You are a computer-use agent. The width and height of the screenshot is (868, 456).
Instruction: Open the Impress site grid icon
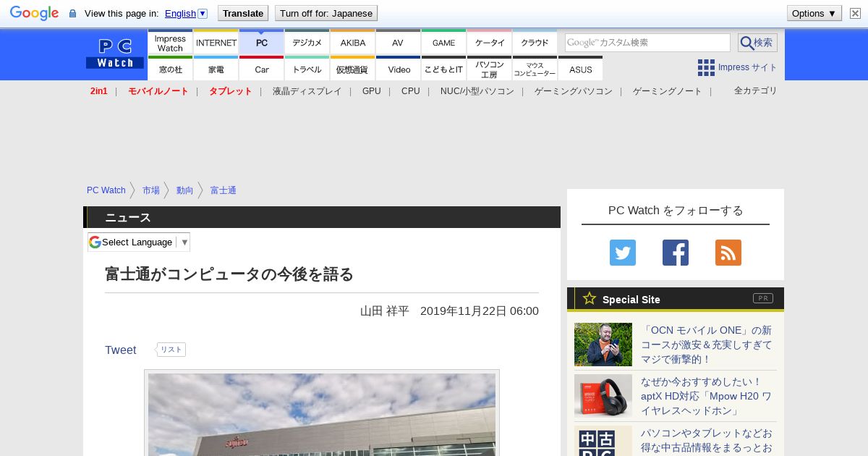(x=706, y=67)
